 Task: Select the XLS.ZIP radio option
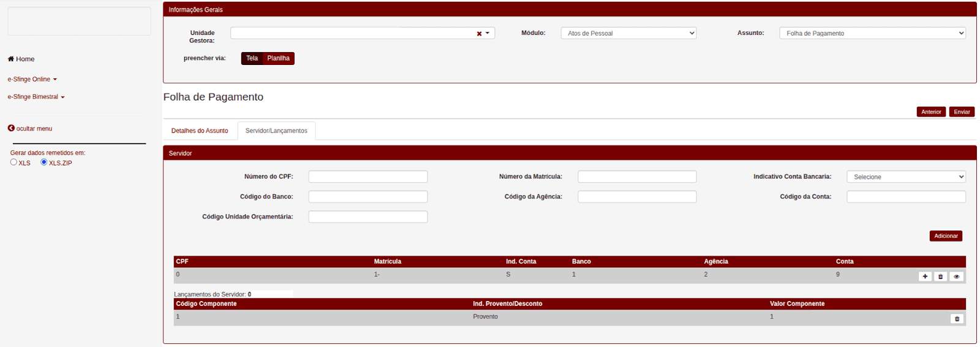tap(44, 162)
